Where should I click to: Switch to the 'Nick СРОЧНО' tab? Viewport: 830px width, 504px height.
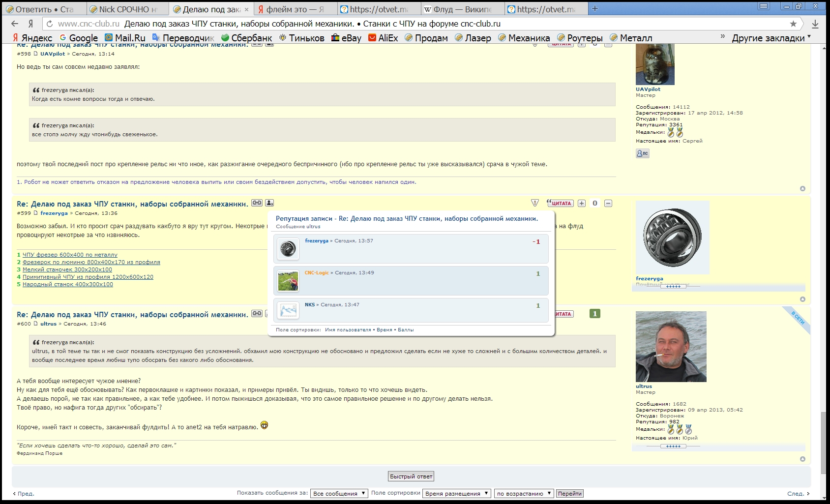tap(128, 9)
